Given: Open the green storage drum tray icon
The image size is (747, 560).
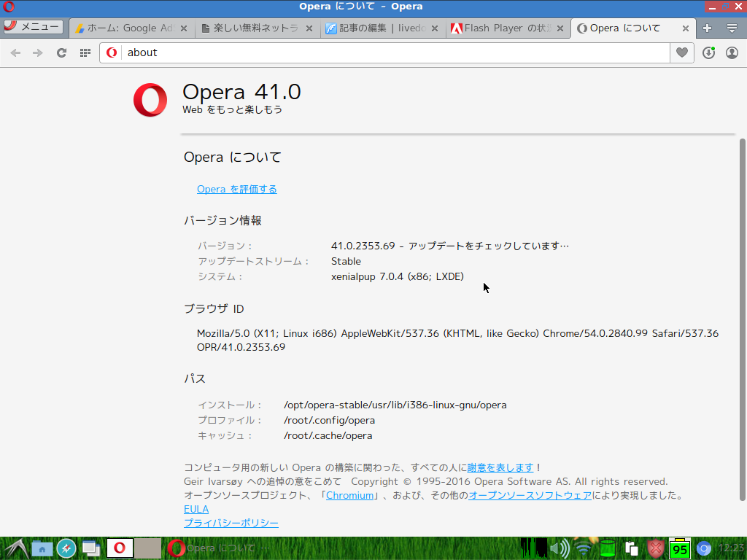Looking at the screenshot, I should click(x=608, y=548).
